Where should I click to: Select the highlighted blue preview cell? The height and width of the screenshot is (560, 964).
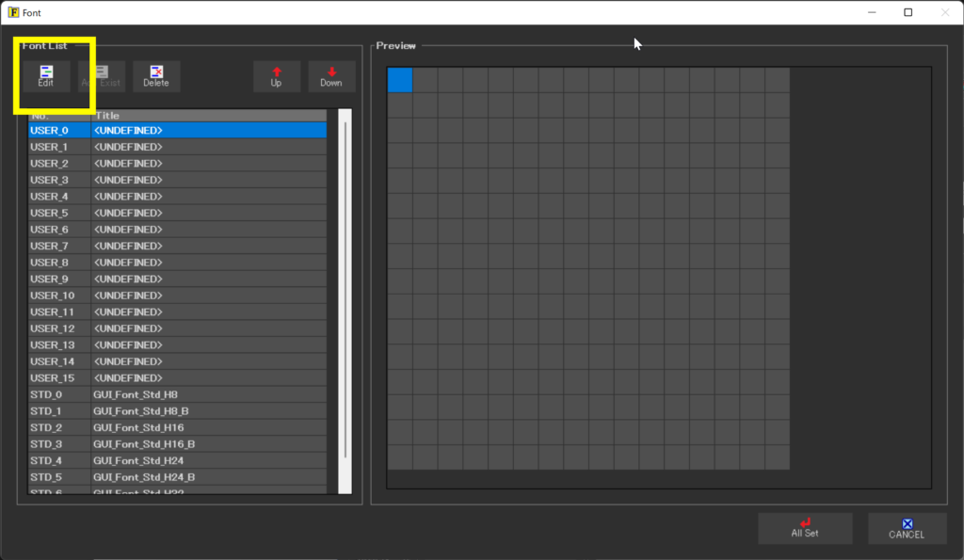tap(400, 80)
